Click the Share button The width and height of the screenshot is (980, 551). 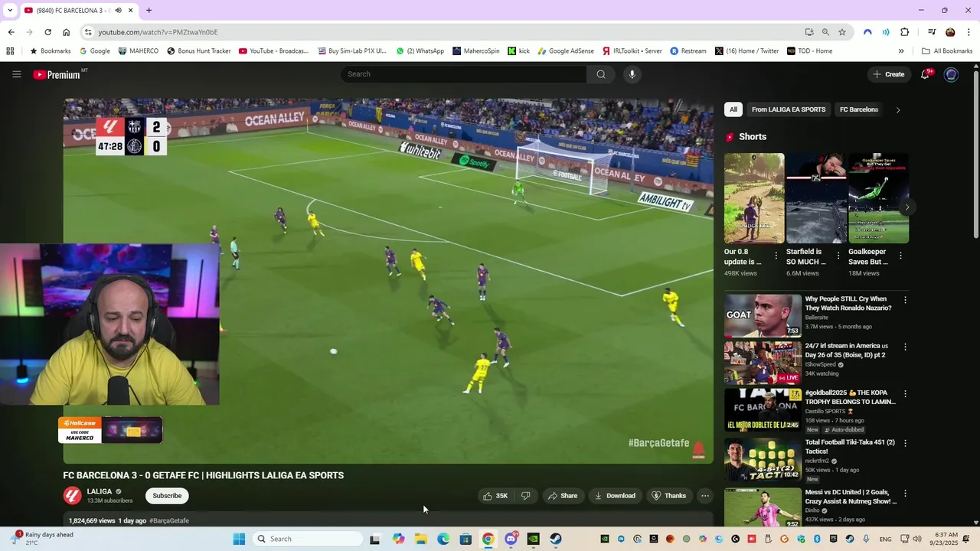click(x=563, y=496)
